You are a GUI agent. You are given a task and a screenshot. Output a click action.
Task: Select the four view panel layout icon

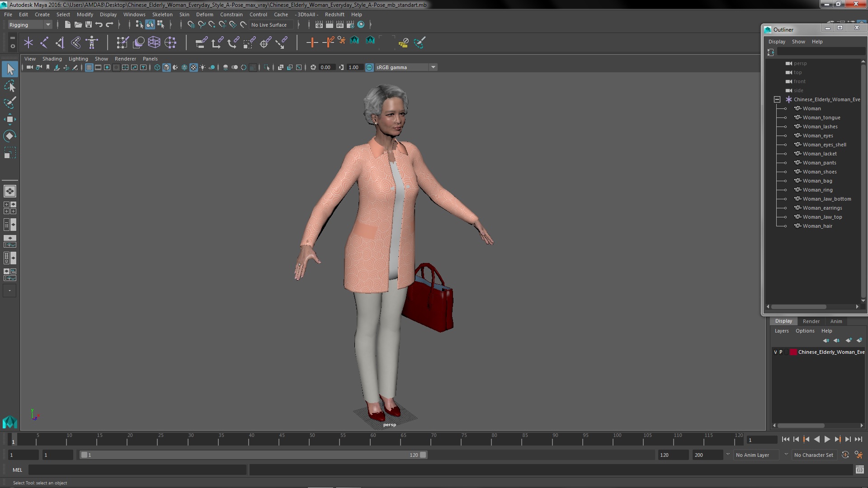click(x=10, y=208)
